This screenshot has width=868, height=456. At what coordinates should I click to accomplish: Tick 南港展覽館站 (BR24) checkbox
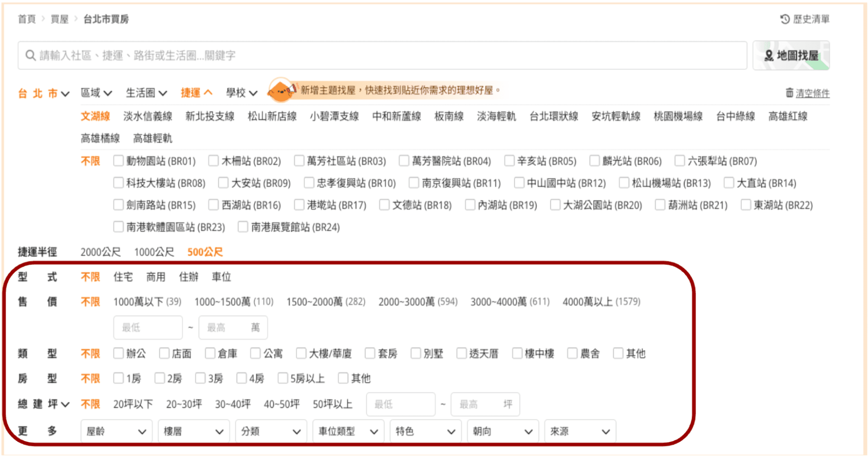tap(243, 227)
